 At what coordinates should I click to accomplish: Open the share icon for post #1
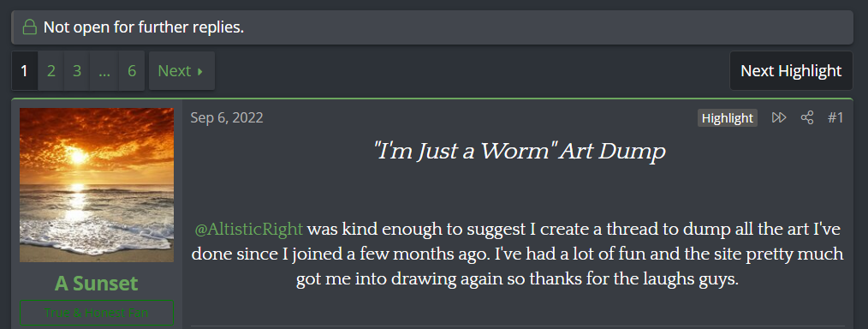pos(807,117)
